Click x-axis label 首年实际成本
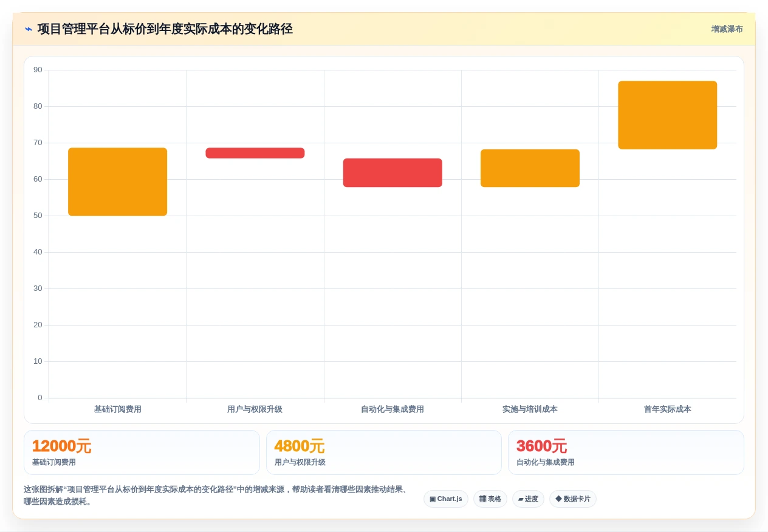The height and width of the screenshot is (532, 768). pyautogui.click(x=668, y=409)
